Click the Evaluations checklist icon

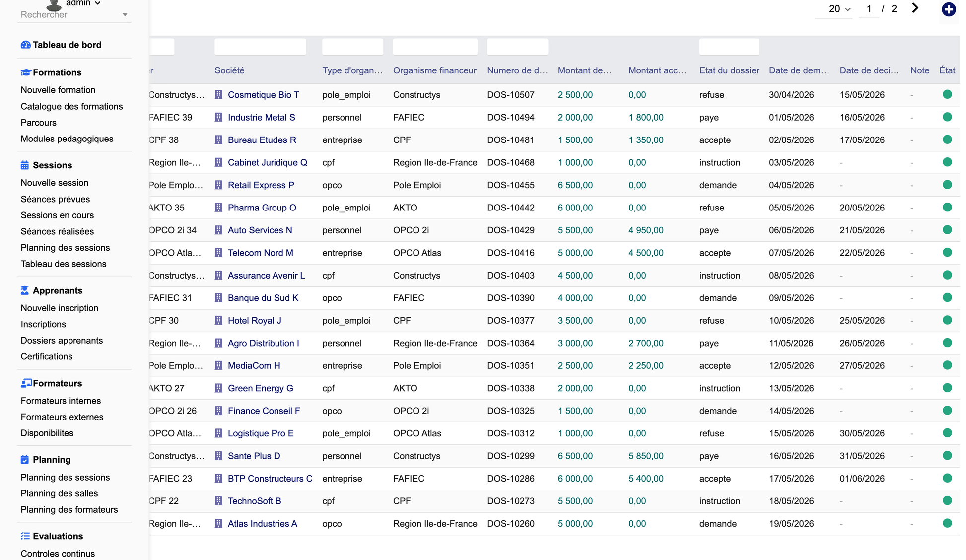tap(25, 536)
